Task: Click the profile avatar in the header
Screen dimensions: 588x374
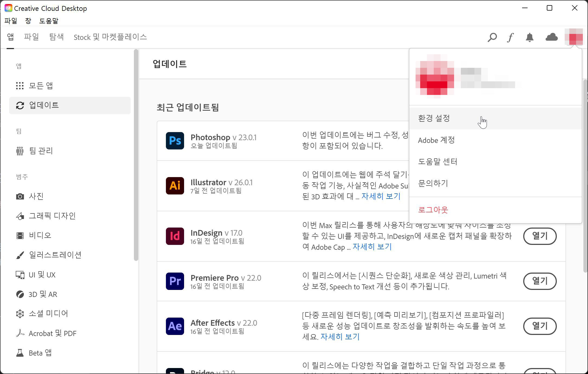Action: click(574, 37)
